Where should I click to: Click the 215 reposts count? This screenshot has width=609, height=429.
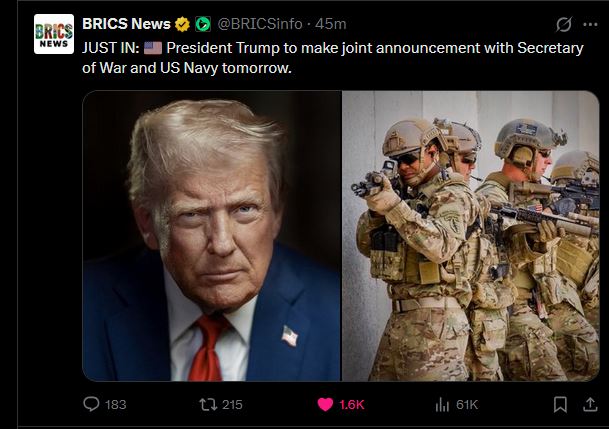(232, 405)
